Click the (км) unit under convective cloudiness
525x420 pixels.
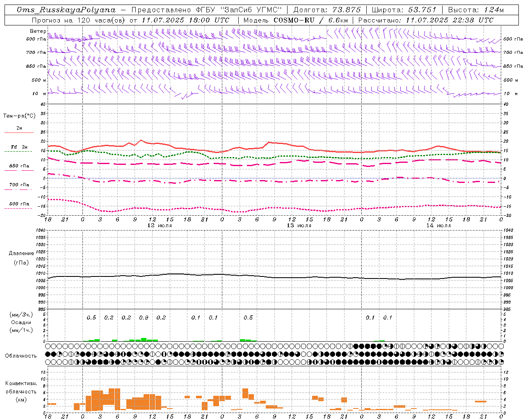click(x=21, y=399)
